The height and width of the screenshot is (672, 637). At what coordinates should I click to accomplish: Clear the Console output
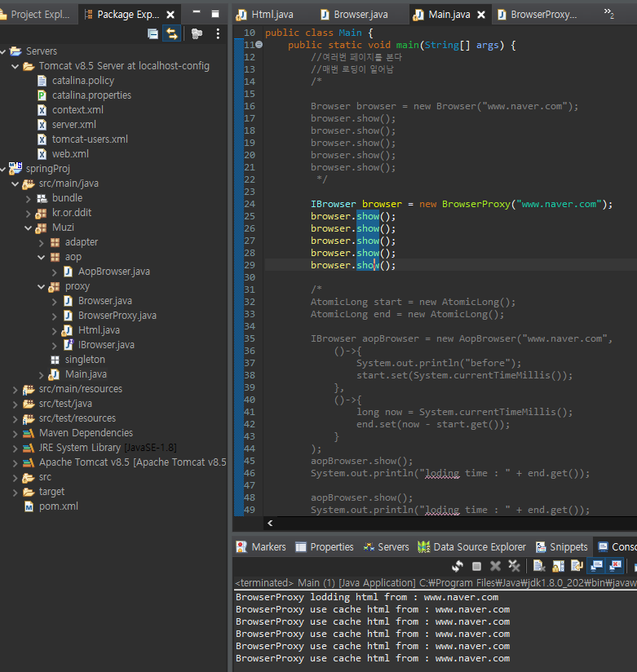point(539,566)
